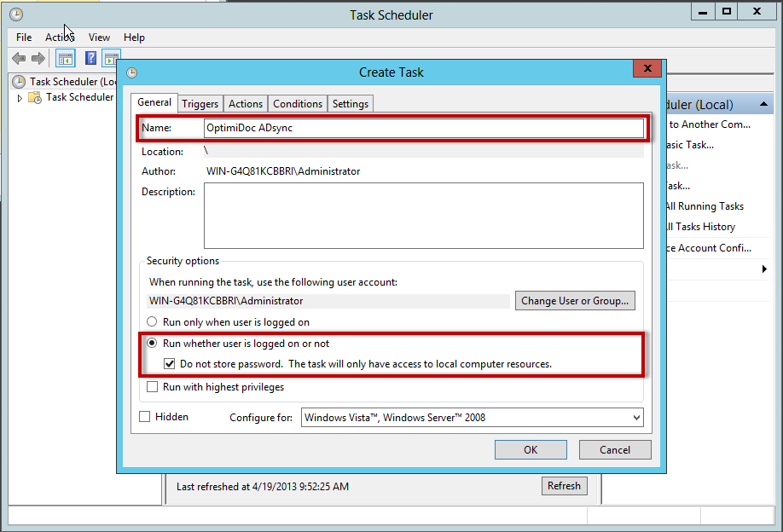Collapse the Task Scheduler (Local) actions section
This screenshot has height=532, width=783.
[764, 104]
